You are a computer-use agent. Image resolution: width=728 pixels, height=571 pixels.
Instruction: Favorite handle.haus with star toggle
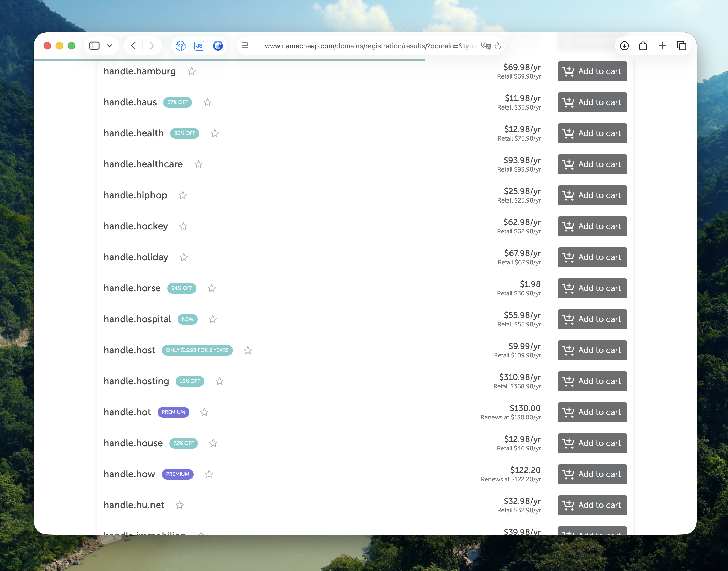point(207,102)
